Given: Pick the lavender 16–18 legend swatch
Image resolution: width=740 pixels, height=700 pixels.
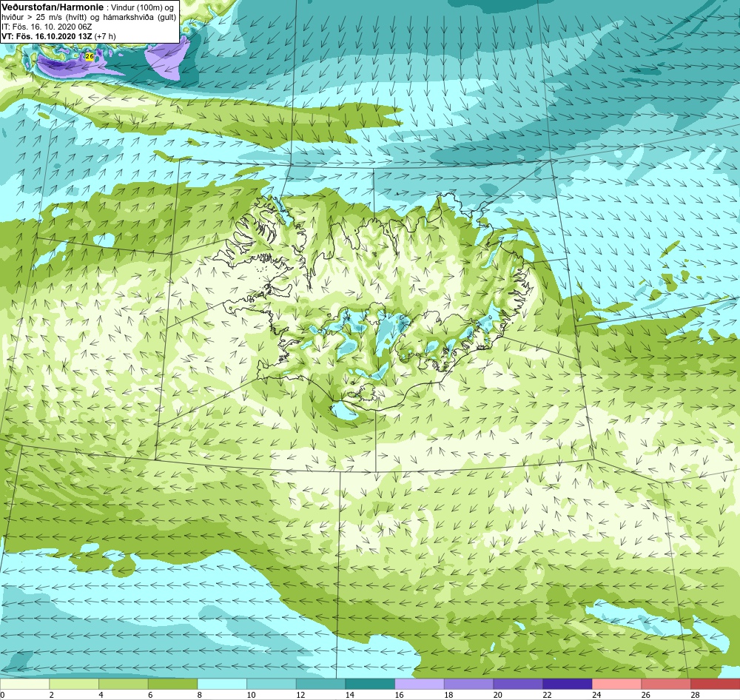Looking at the screenshot, I should 419,684.
